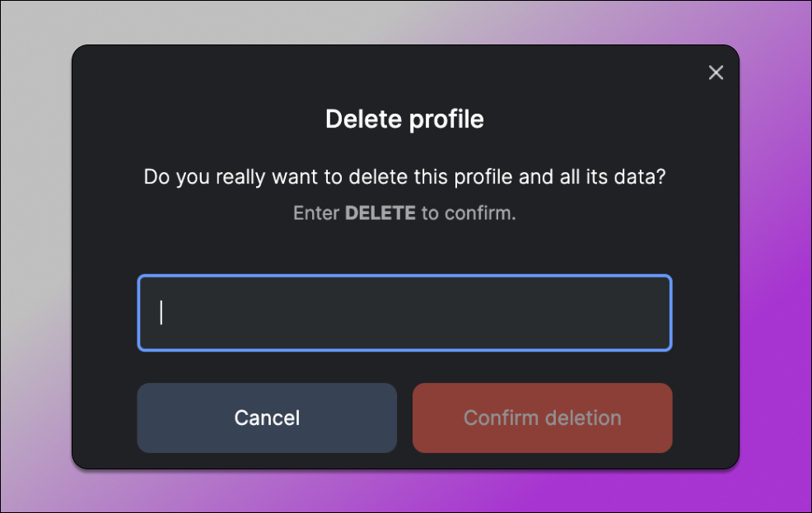Click "to confirm." at end of hint
Image resolution: width=812 pixels, height=513 pixels.
469,213
